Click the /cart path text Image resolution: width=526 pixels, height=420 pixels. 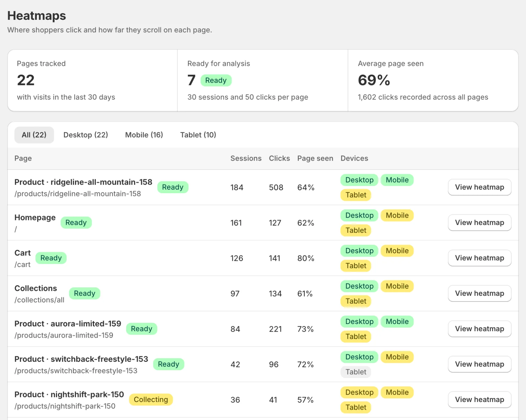[23, 265]
